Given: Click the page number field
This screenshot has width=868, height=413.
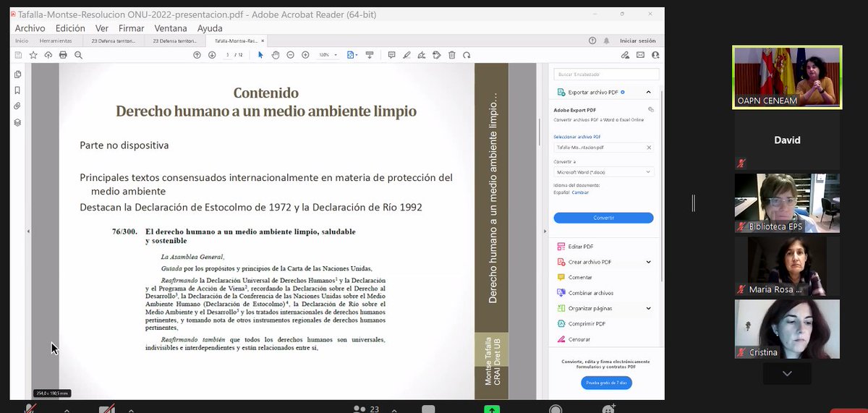Looking at the screenshot, I should coord(228,55).
